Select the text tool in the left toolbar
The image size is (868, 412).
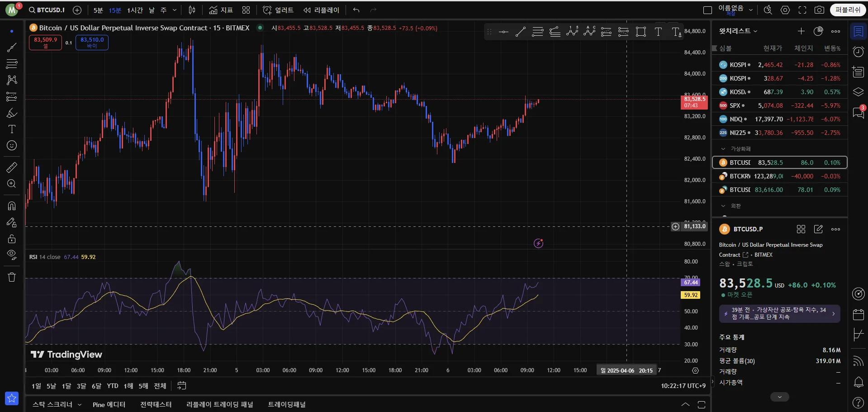(x=12, y=129)
